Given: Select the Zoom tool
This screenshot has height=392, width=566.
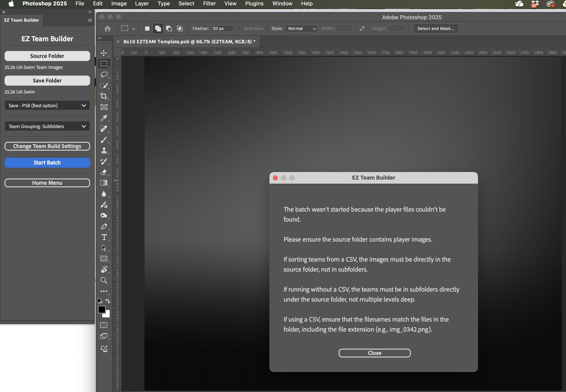Looking at the screenshot, I should [x=104, y=280].
